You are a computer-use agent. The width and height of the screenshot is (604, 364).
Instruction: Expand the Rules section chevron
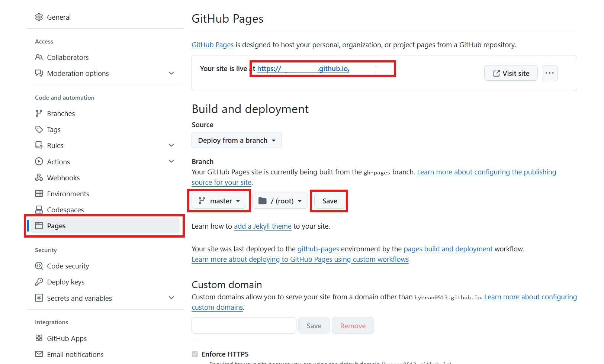(171, 145)
